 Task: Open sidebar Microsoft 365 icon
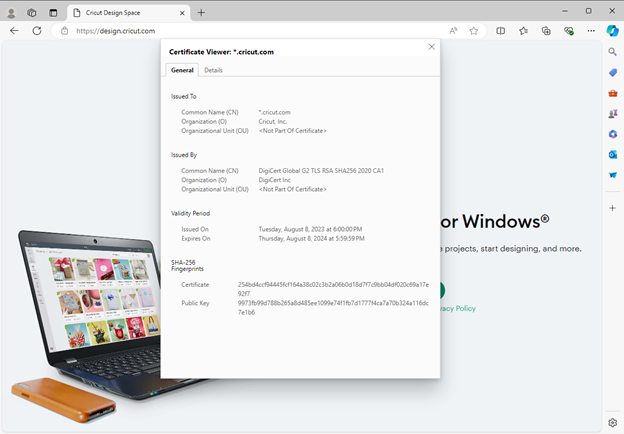612,134
